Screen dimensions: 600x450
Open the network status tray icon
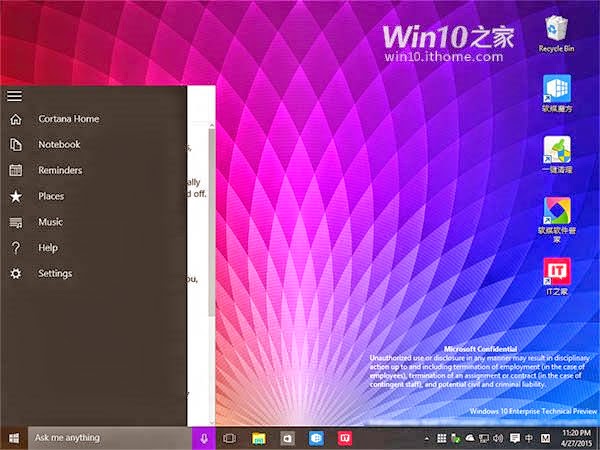point(484,439)
